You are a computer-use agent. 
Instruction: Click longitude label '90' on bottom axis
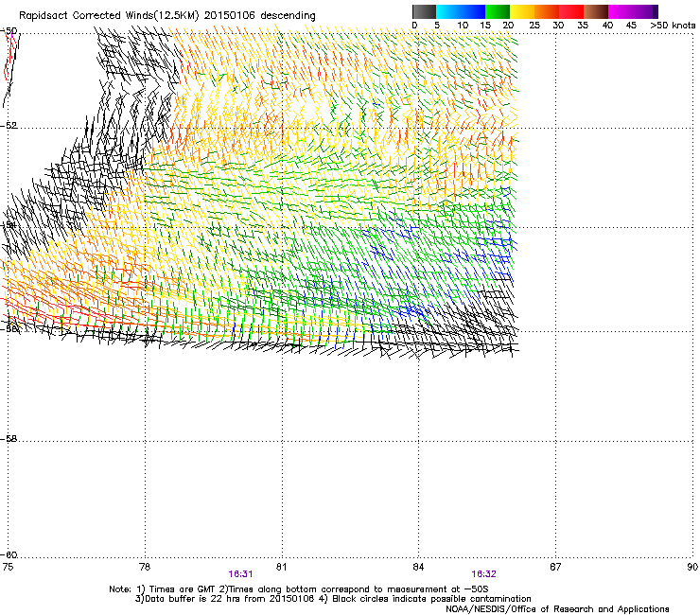[692, 567]
